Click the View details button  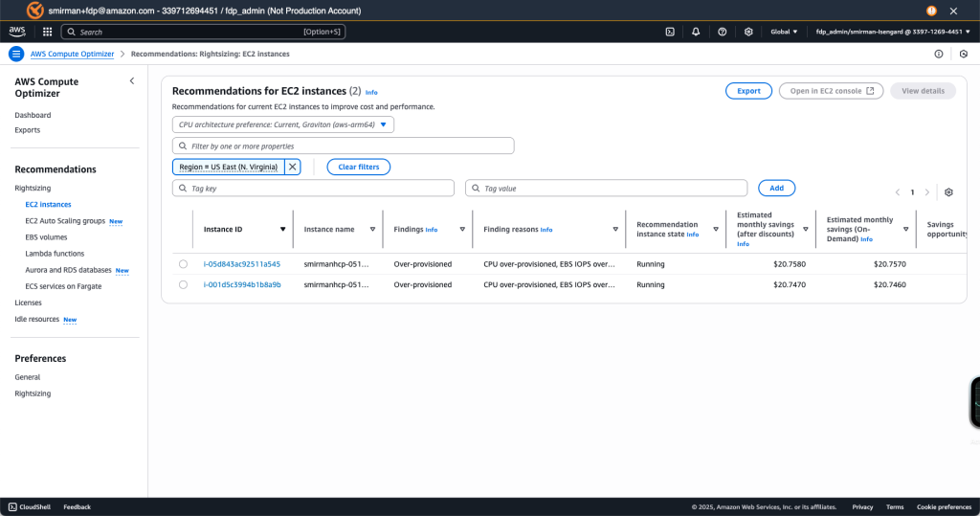point(924,91)
